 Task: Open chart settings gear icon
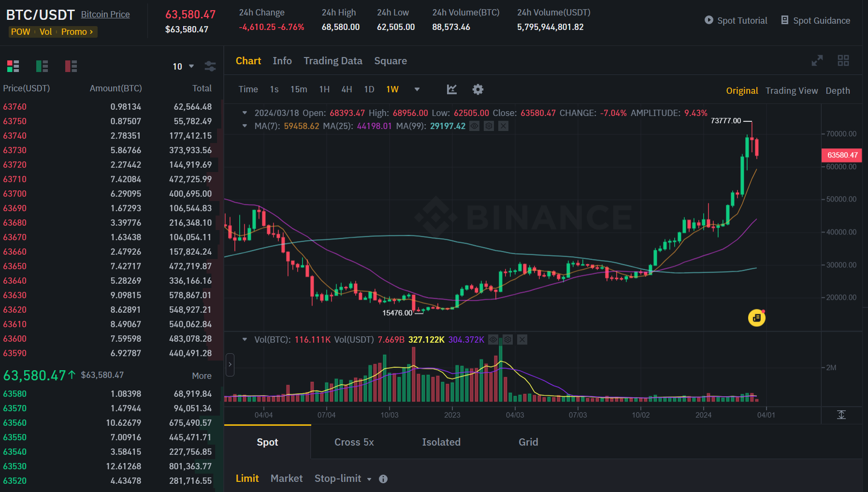tap(478, 89)
